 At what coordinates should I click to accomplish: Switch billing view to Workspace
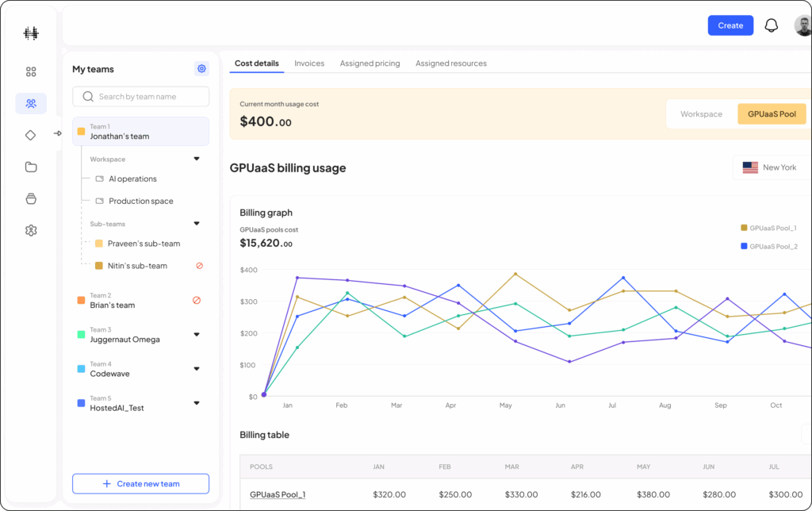701,114
